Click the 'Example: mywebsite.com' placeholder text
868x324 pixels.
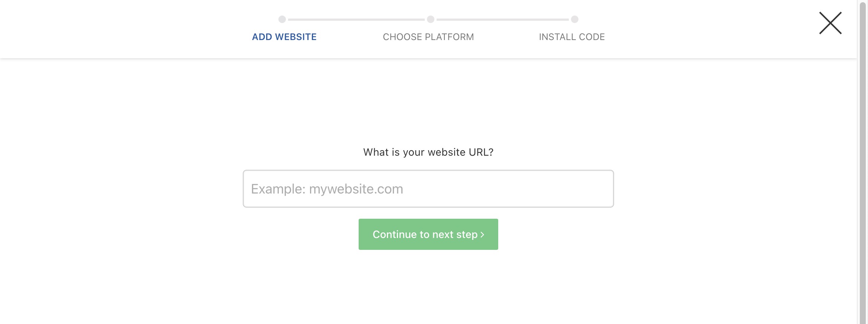coord(327,189)
